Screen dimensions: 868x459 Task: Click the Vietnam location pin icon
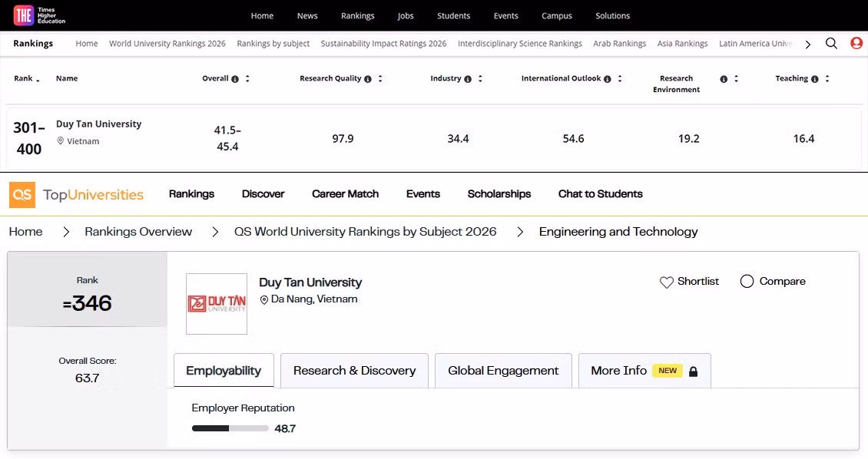pyautogui.click(x=61, y=141)
